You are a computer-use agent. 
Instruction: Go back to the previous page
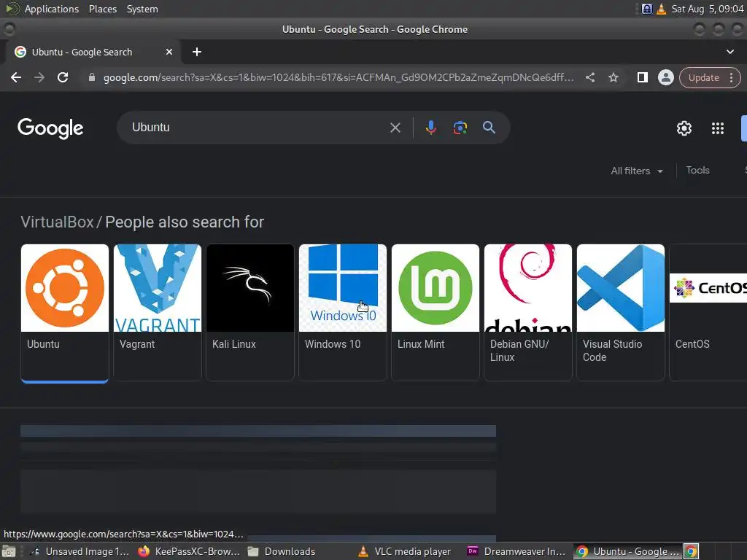click(16, 77)
